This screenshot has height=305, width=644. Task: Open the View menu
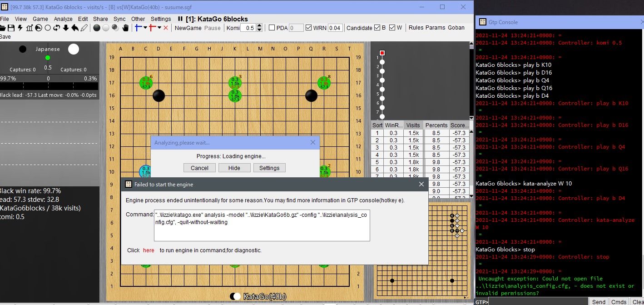click(21, 19)
